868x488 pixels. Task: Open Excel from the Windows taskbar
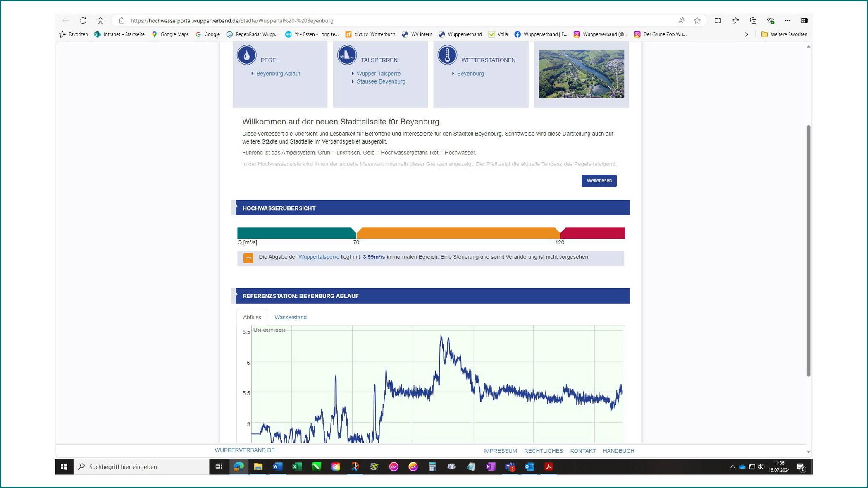click(297, 466)
